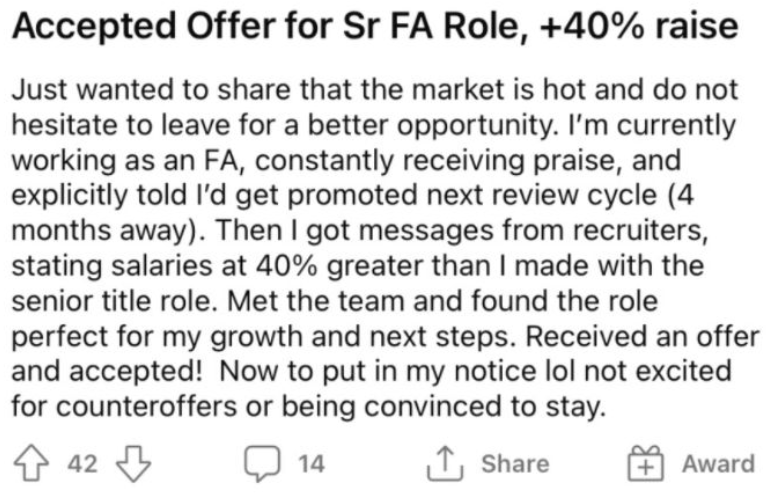
Task: Click the share upload-arrow icon
Action: [x=445, y=463]
